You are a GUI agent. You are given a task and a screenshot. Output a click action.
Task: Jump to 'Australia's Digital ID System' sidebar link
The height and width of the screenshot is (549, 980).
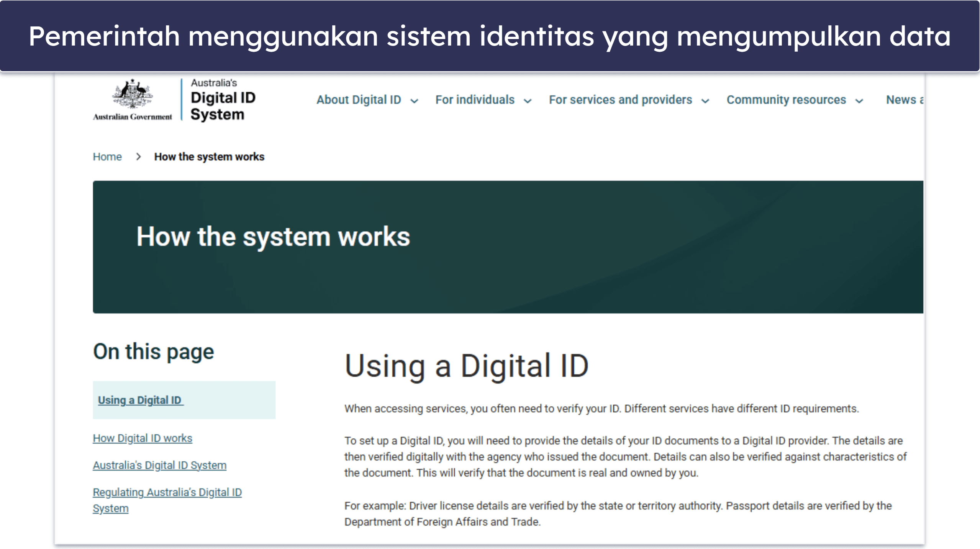[x=159, y=466]
